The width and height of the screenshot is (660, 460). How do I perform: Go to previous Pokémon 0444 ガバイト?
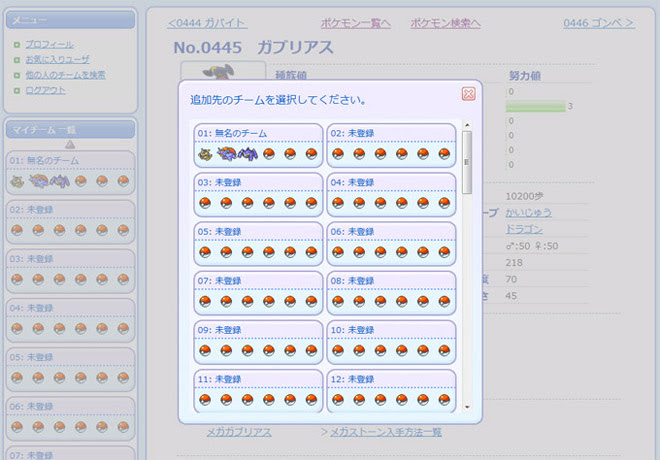pos(207,23)
